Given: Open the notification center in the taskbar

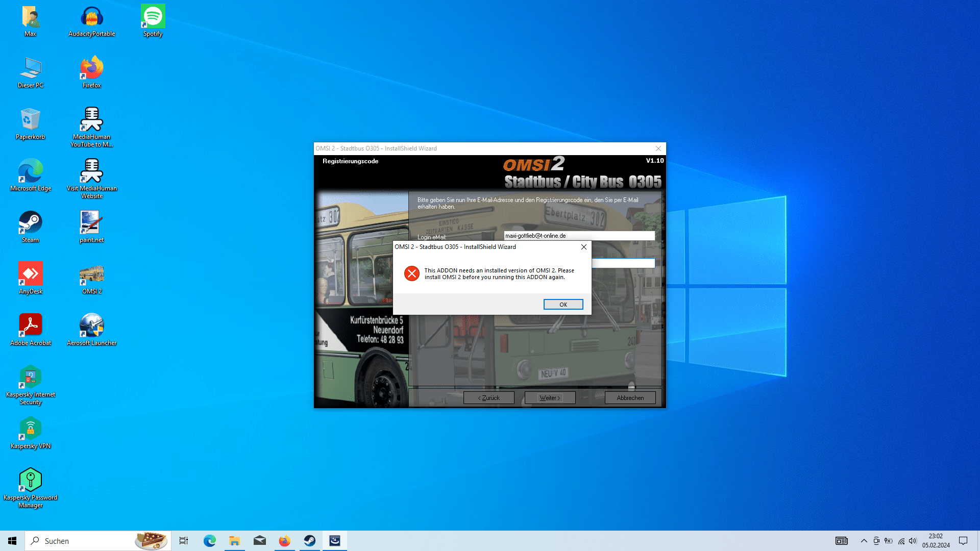Looking at the screenshot, I should (963, 541).
